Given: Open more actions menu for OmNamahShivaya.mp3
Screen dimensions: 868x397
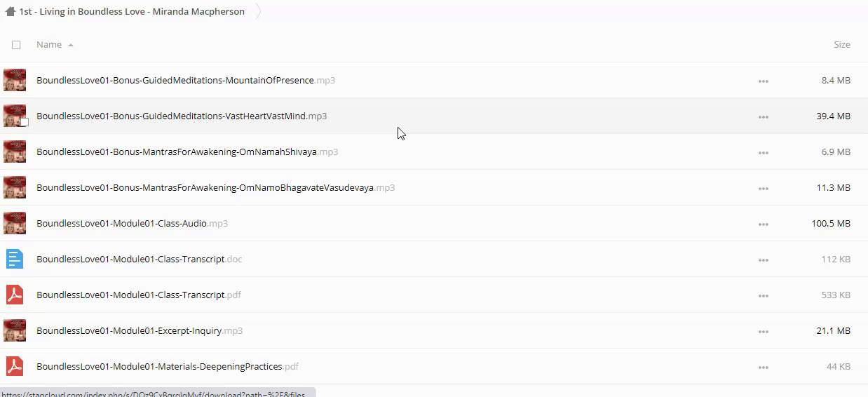Looking at the screenshot, I should 763,153.
